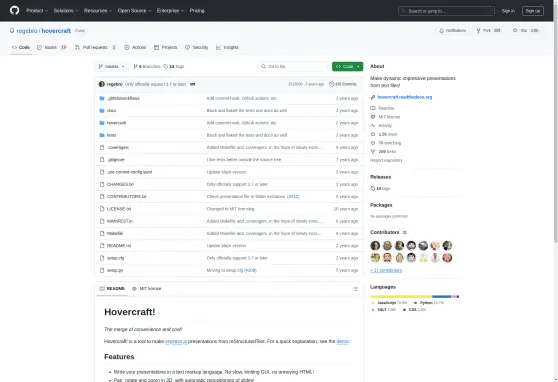Switch to the Pull requests tab

pos(95,47)
